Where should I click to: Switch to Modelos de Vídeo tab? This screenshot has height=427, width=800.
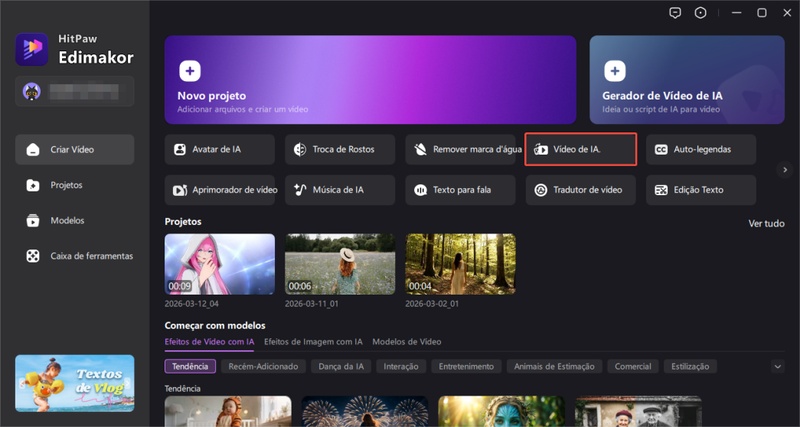407,341
